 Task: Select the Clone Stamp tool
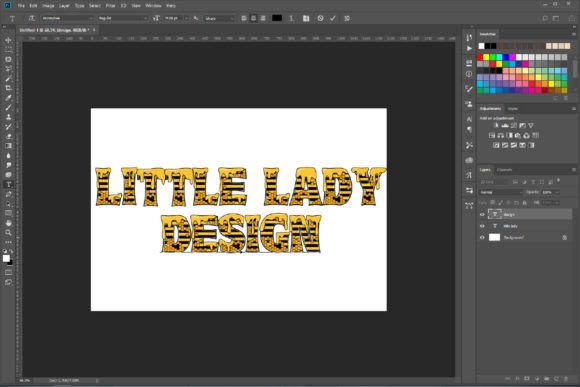(x=8, y=117)
